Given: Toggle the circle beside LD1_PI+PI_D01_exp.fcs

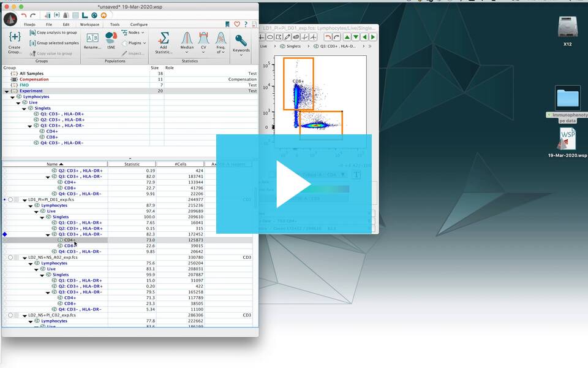Looking at the screenshot, I should coord(10,200).
